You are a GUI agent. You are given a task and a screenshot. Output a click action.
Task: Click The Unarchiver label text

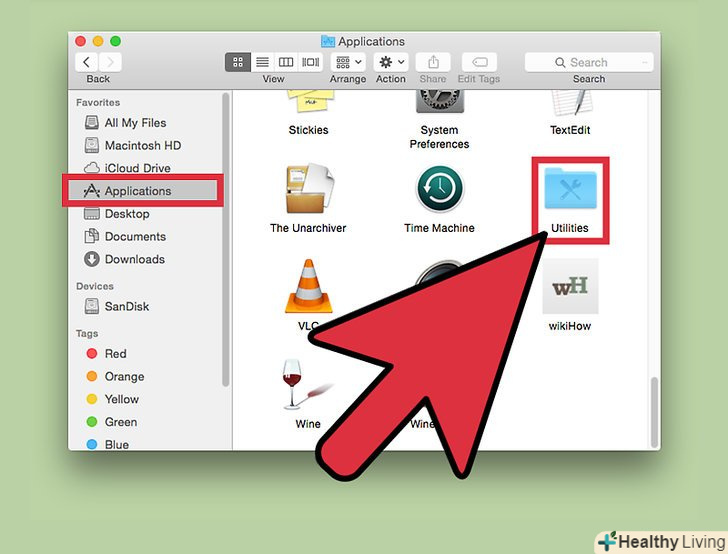coord(308,228)
